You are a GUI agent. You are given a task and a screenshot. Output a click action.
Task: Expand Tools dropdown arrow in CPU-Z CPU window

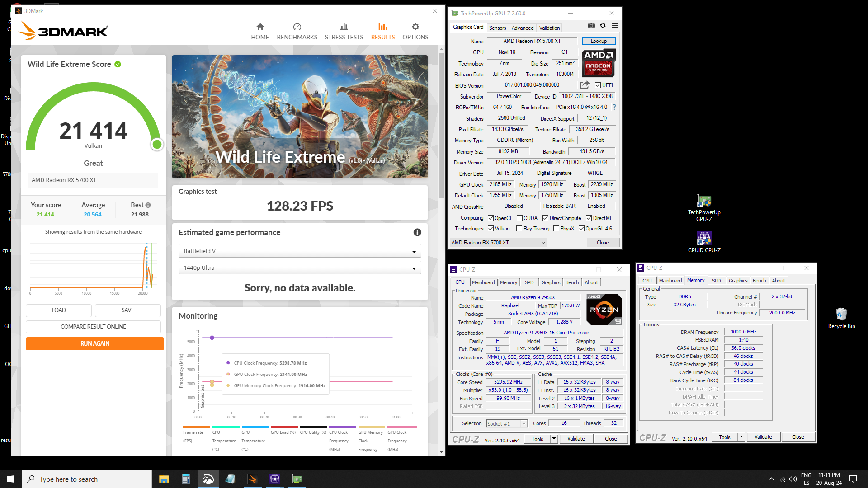554,439
